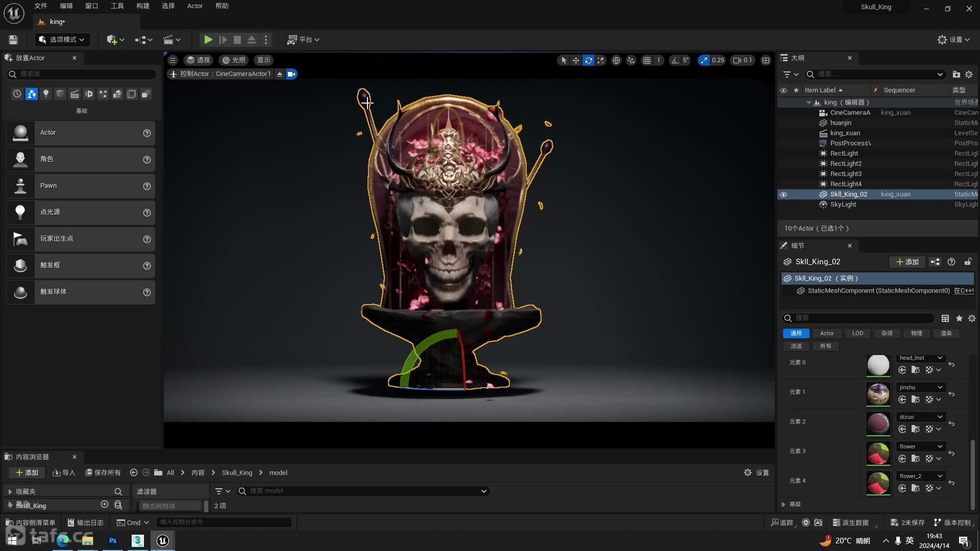Open the cinematics clapperboard dropdown

(171, 40)
